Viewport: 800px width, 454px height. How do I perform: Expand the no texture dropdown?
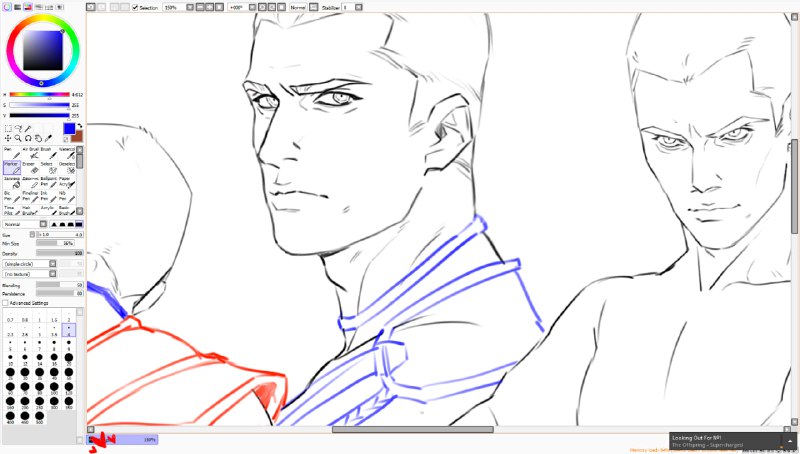tap(53, 274)
